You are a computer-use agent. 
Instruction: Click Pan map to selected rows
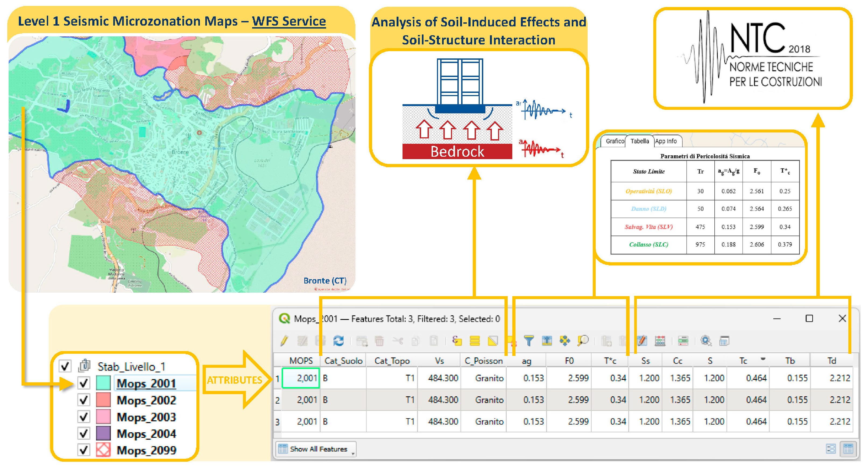click(x=565, y=341)
